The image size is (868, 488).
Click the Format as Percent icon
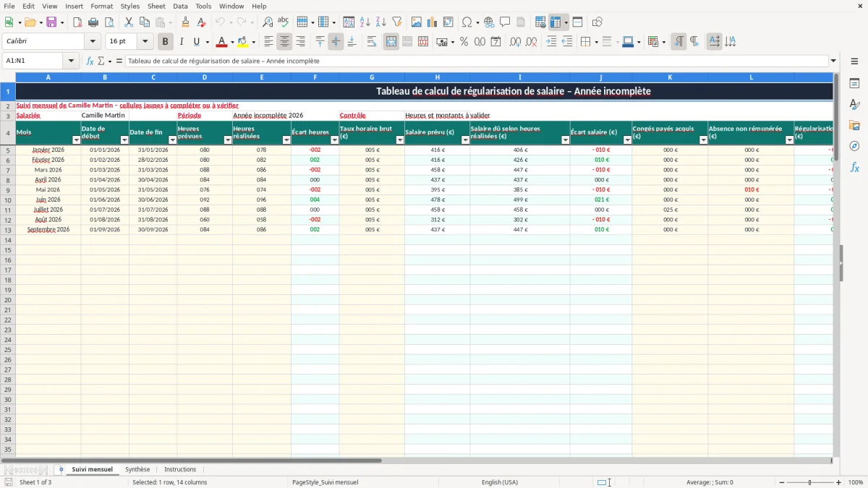click(464, 42)
